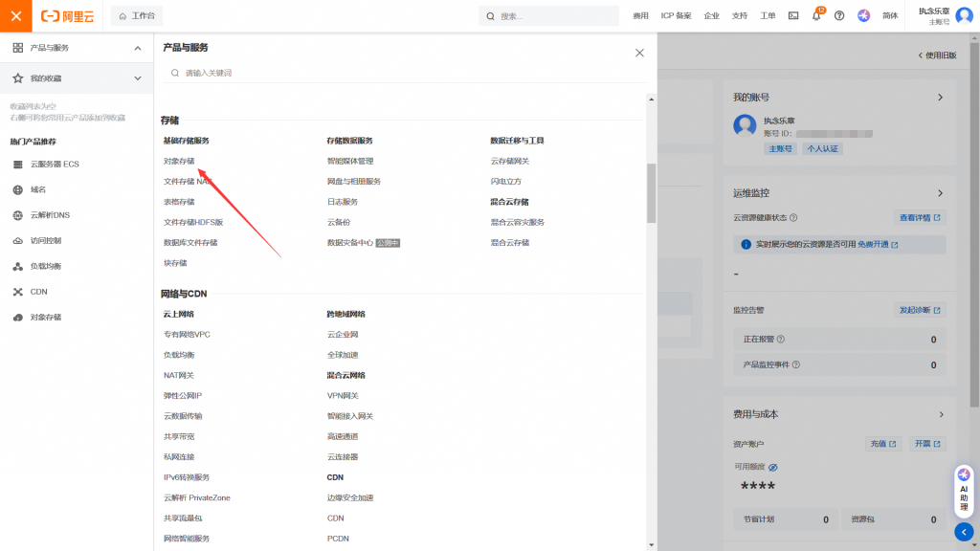The width and height of the screenshot is (980, 551).
Task: Click the 工作台 workbench button
Action: pos(136,16)
